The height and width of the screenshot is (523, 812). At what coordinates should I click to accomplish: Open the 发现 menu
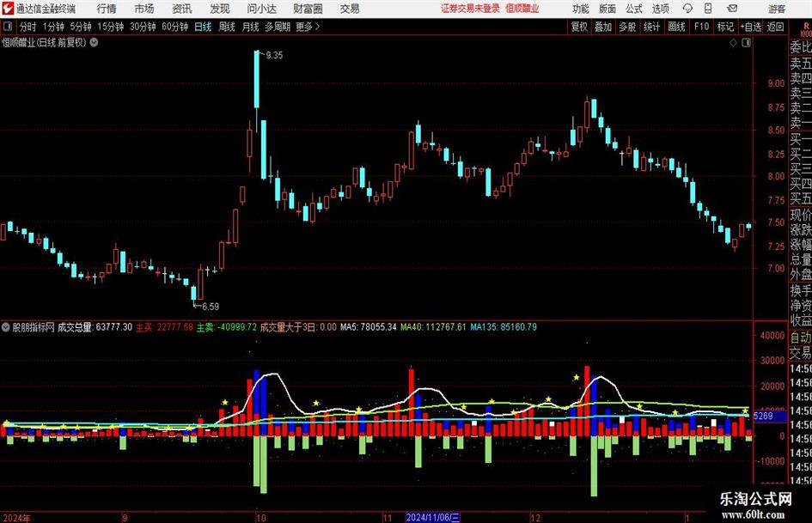tap(220, 9)
